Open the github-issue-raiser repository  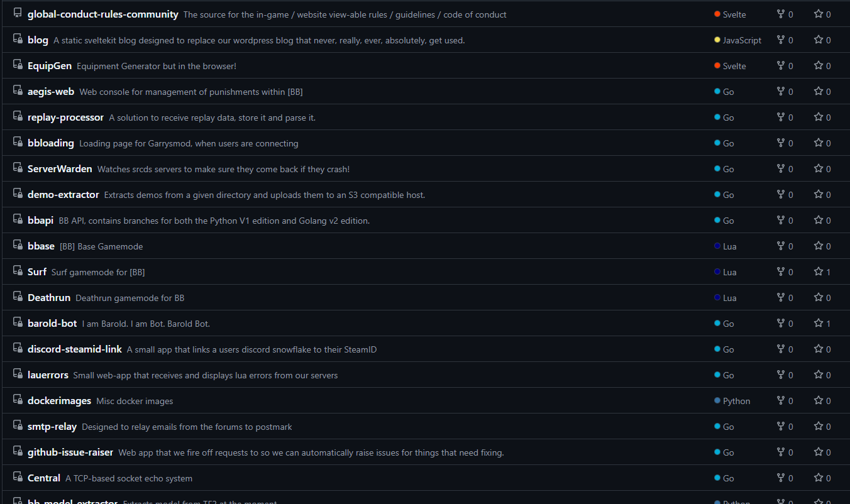70,452
